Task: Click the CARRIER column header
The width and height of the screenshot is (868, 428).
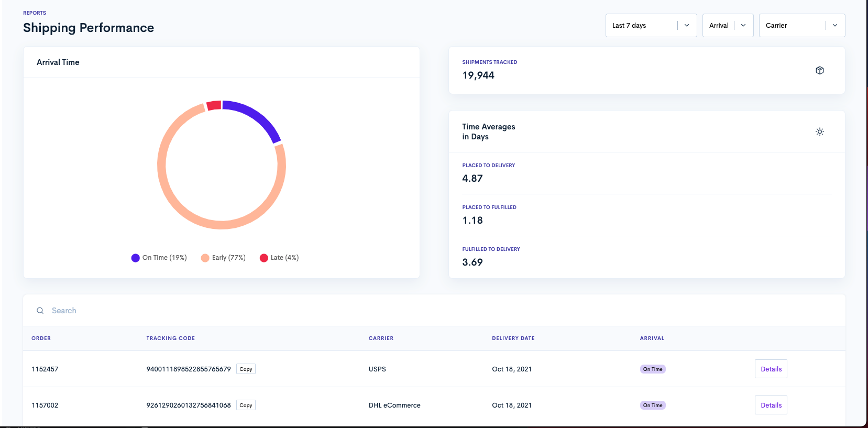Action: (381, 338)
